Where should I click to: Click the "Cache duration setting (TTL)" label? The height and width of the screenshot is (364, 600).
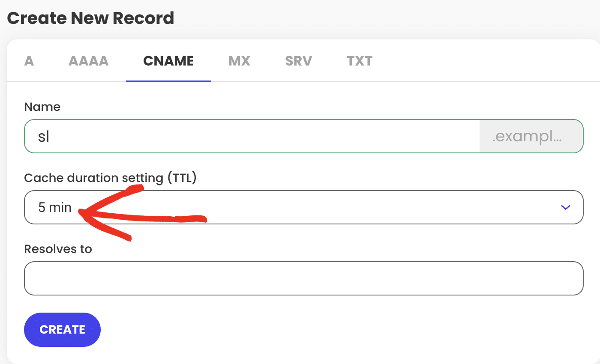click(110, 178)
